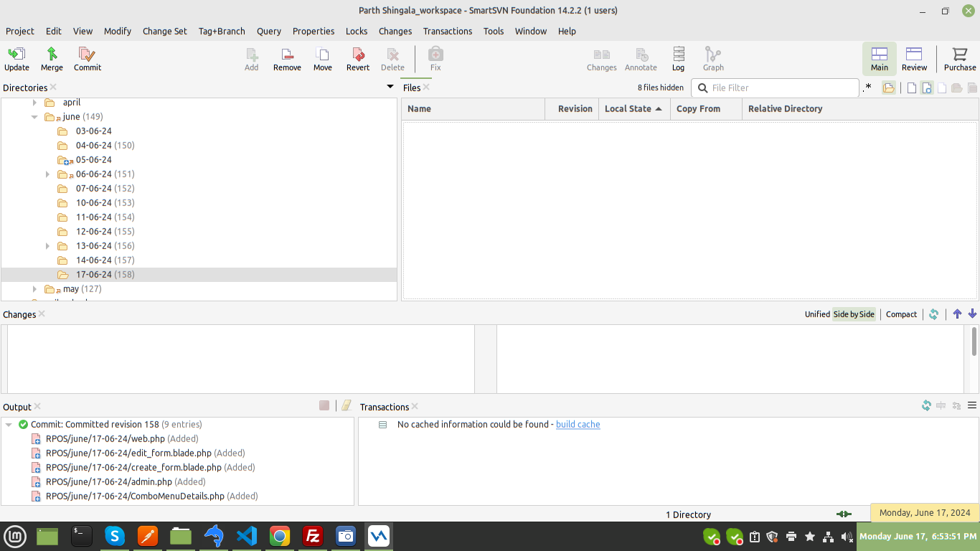Viewport: 980px width, 551px height.
Task: Clear the Output panel with broom icon
Action: pos(347,406)
